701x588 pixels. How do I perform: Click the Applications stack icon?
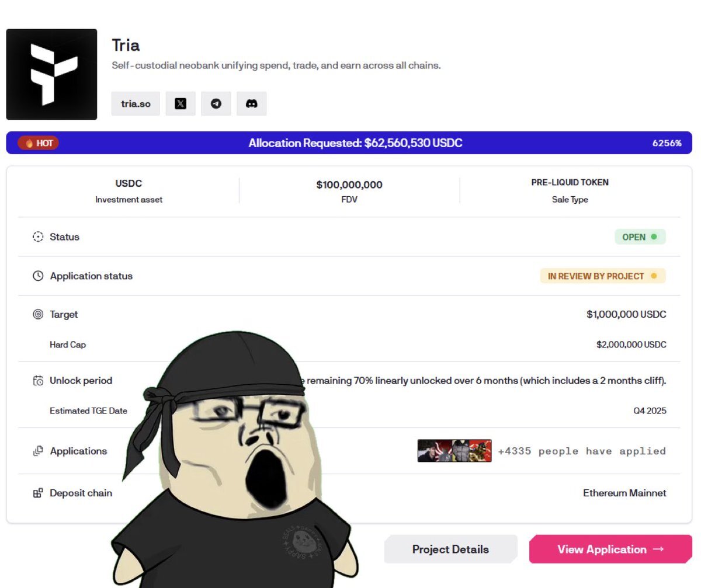(38, 451)
